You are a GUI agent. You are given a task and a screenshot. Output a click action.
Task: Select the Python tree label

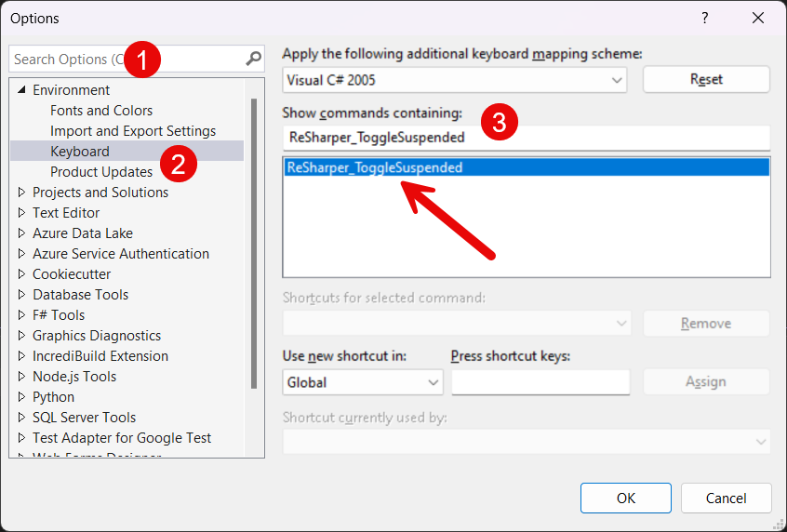[x=53, y=397]
